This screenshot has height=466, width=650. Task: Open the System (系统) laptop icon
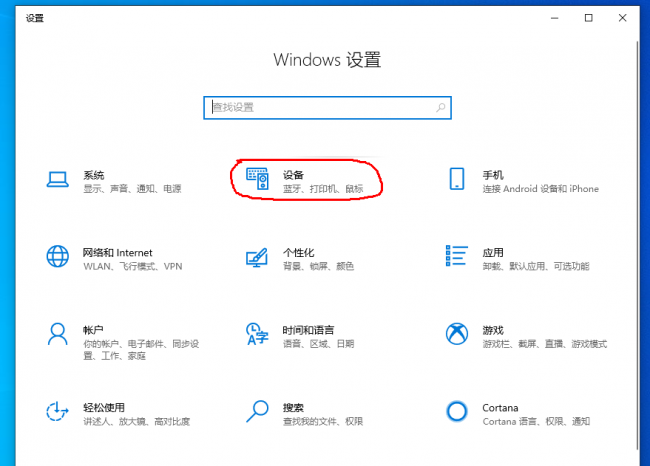[x=58, y=180]
